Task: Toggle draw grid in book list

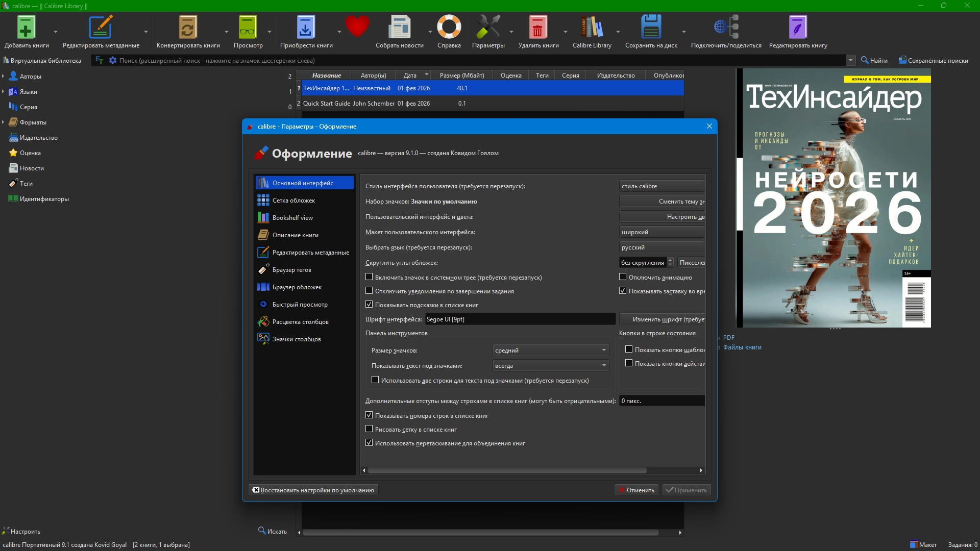Action: coord(369,429)
